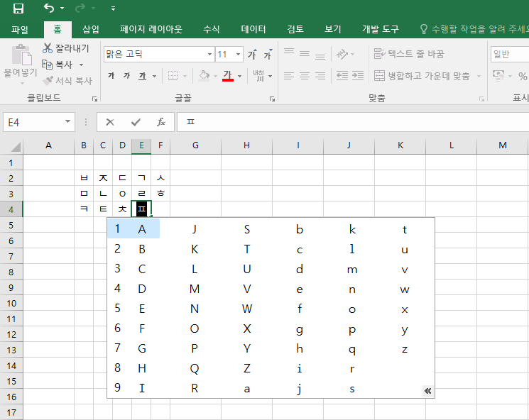529x420 pixels.
Task: Switch to 페이지 레이아웃 tab
Action: coord(151,30)
